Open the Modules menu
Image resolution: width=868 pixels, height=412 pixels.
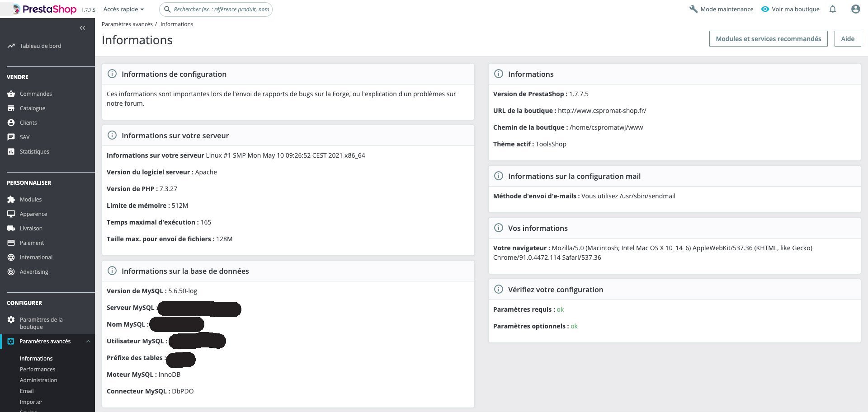point(31,199)
